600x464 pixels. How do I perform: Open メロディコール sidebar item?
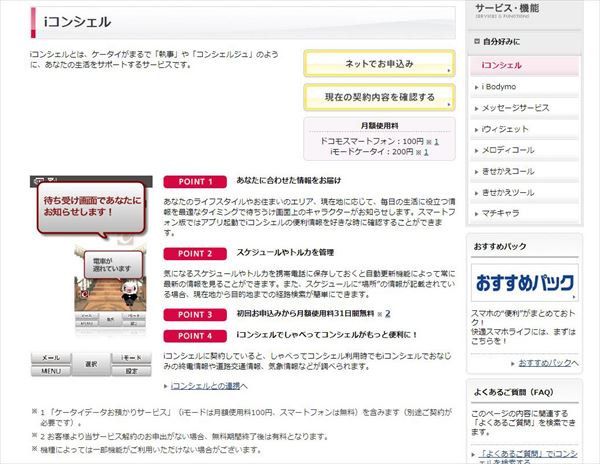(524, 150)
